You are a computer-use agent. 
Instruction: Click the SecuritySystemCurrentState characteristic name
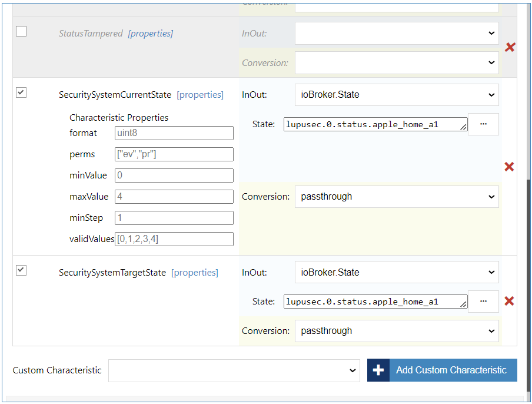coord(115,95)
